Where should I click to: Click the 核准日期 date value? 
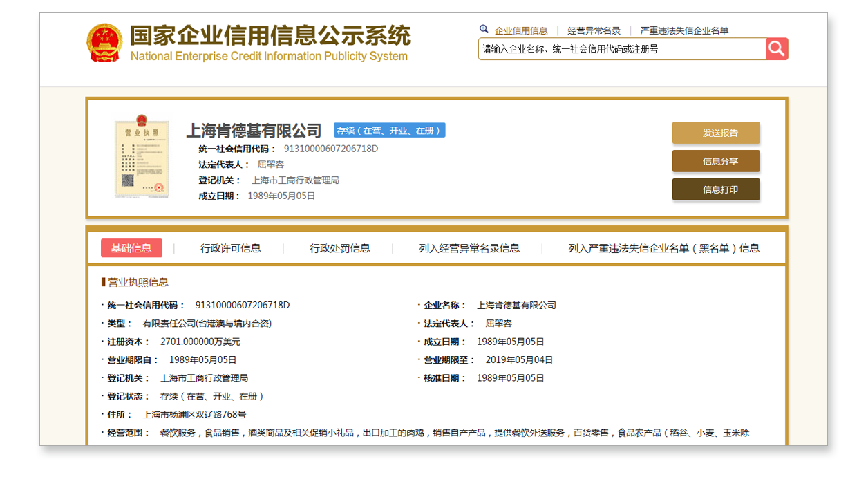(x=511, y=378)
